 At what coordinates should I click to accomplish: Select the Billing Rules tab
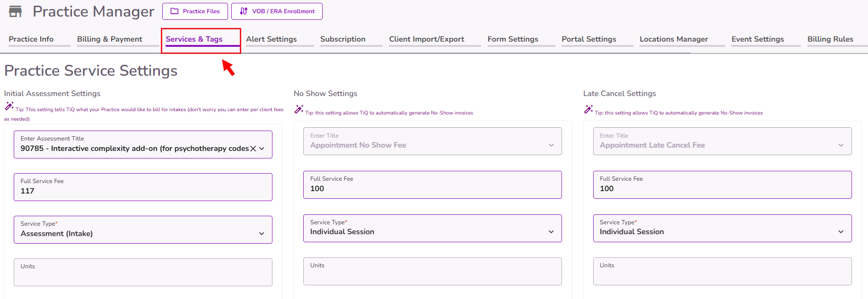830,39
